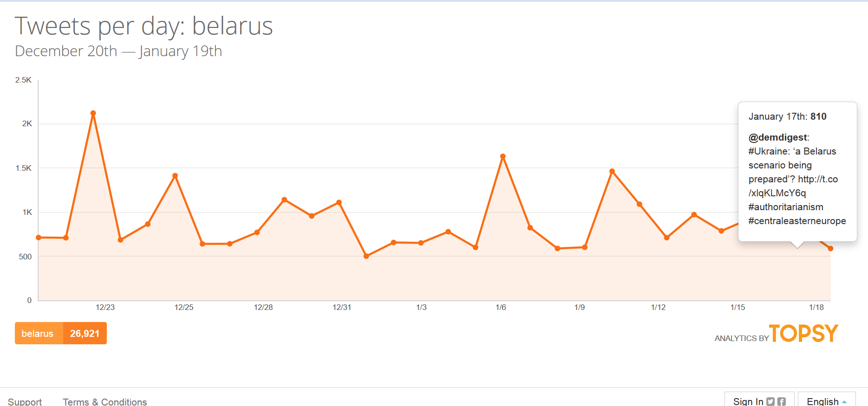Image resolution: width=868 pixels, height=406 pixels.
Task: Click the #authoritarianism hashtag
Action: [x=786, y=207]
